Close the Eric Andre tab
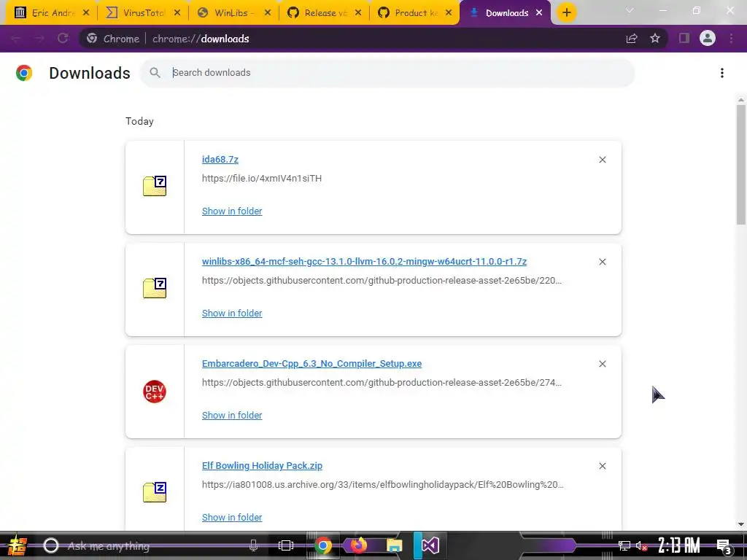The image size is (747, 560). [x=86, y=13]
